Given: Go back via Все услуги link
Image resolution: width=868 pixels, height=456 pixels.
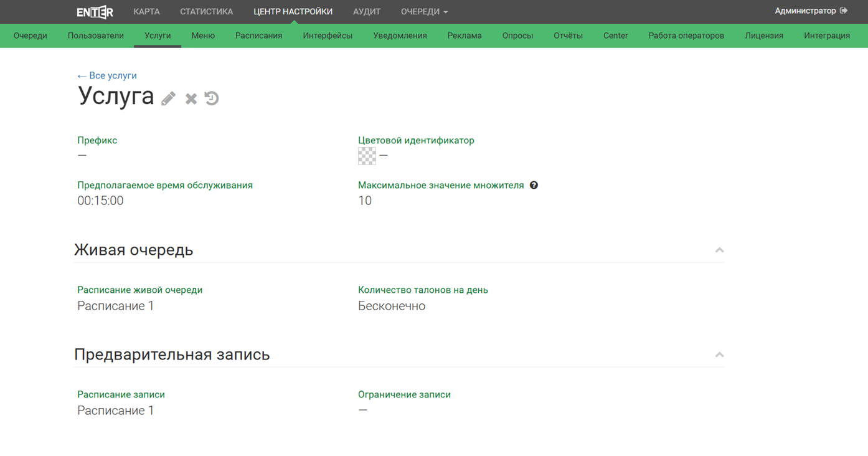Looking at the screenshot, I should point(107,75).
